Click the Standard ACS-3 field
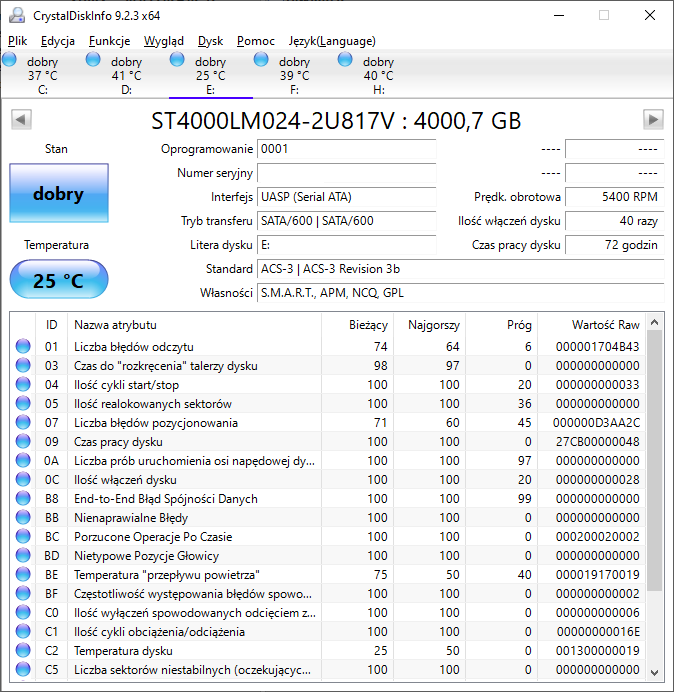The width and height of the screenshot is (674, 692). click(460, 269)
